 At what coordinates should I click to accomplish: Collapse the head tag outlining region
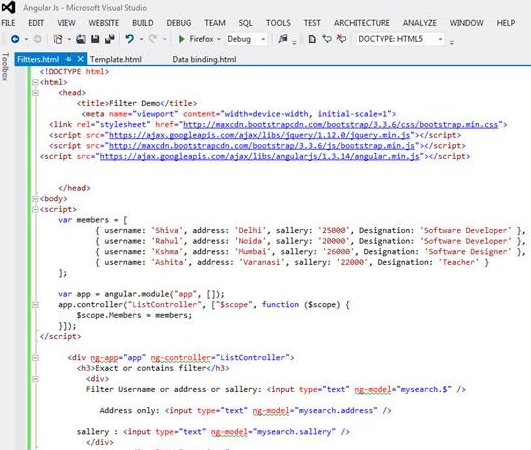point(35,93)
